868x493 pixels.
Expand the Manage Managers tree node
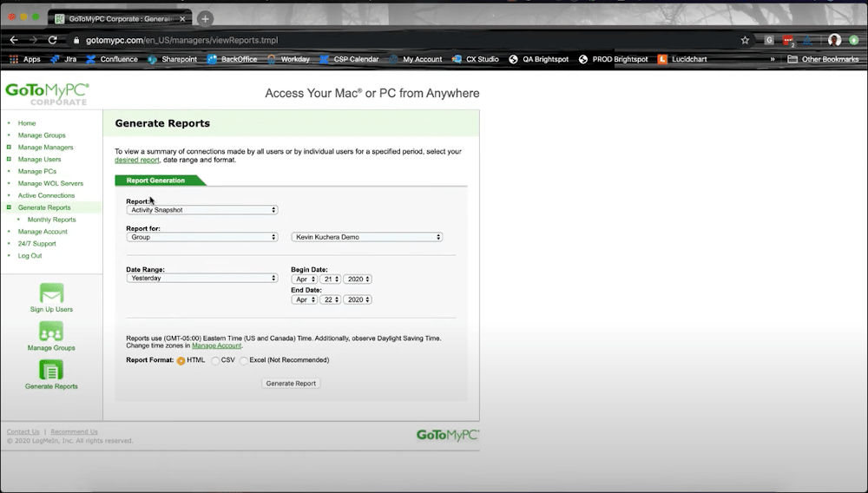(x=9, y=148)
